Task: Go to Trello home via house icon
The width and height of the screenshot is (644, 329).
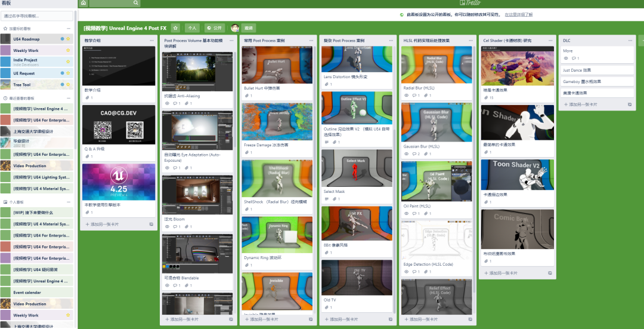Action: pos(83,3)
